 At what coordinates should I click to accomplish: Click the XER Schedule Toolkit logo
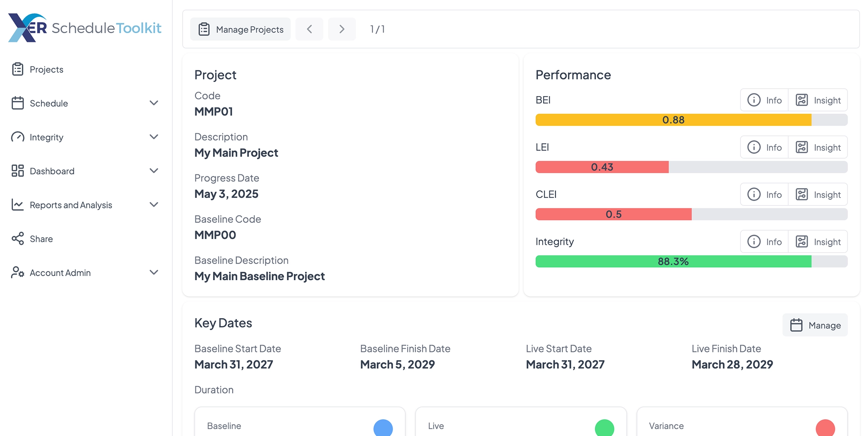click(x=85, y=27)
